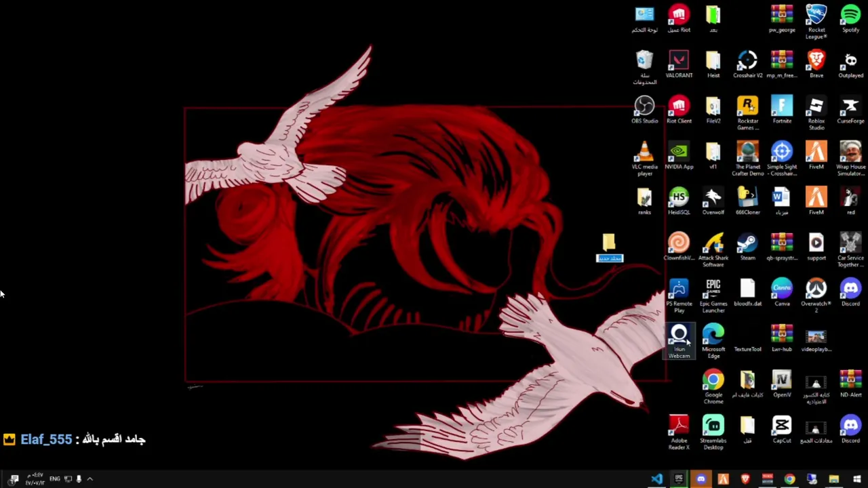
Task: Select the mp_m_free archive file
Action: 782,65
